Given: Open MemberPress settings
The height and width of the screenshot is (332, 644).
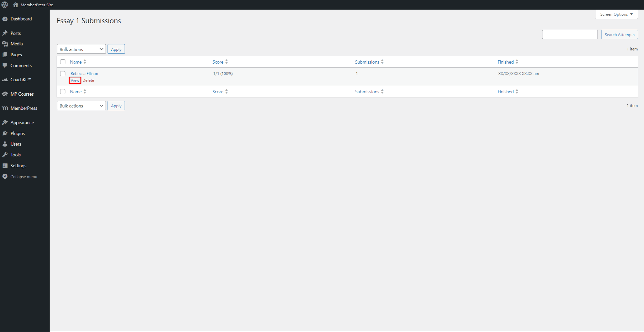Looking at the screenshot, I should [x=23, y=108].
